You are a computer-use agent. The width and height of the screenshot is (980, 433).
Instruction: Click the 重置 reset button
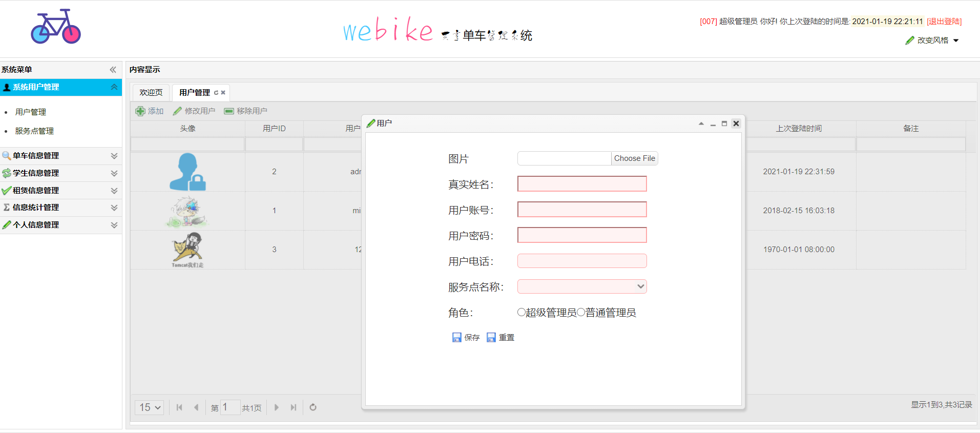pos(501,337)
